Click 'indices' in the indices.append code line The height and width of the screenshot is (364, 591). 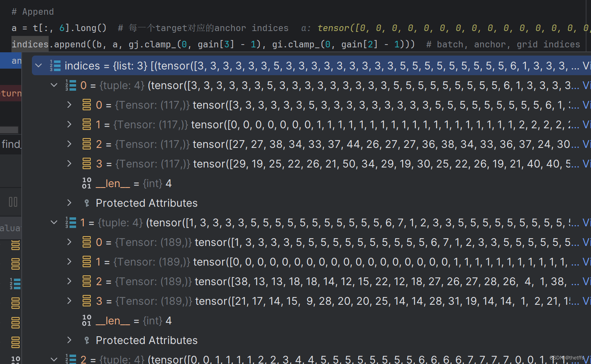coord(30,44)
